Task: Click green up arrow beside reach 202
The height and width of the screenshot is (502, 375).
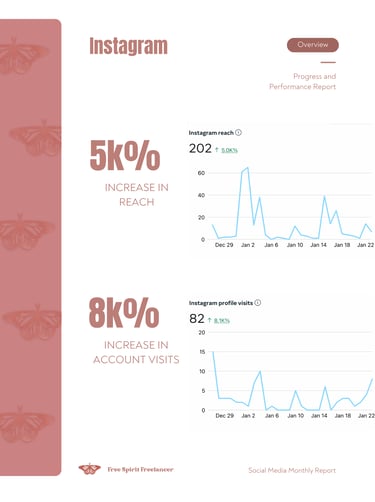Action: [217, 150]
